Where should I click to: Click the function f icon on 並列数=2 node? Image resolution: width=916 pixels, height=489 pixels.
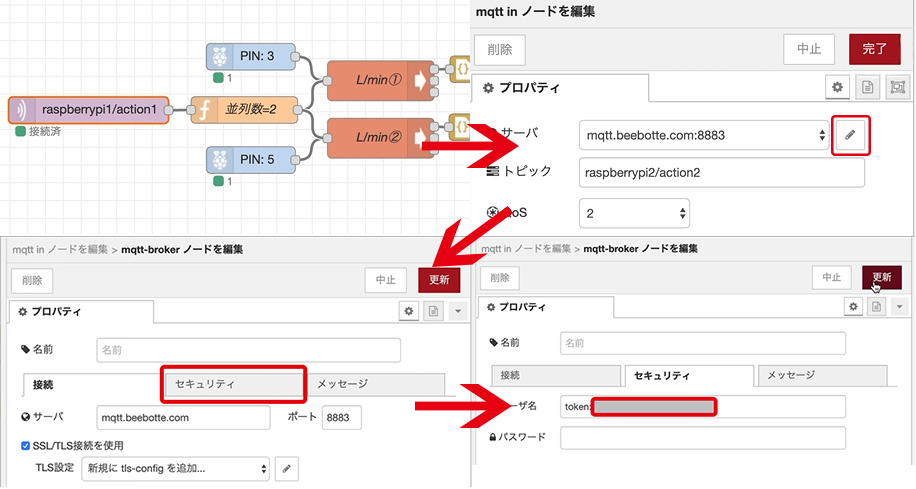click(203, 110)
